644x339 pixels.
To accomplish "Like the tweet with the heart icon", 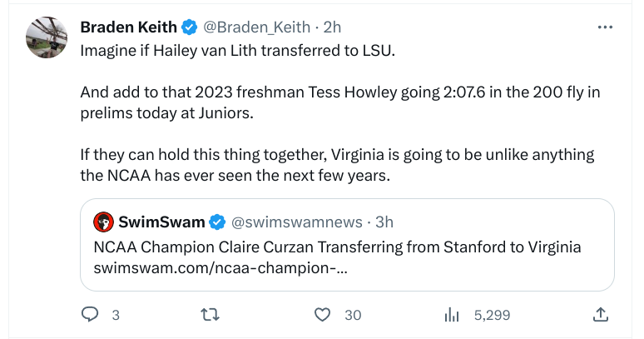I will coord(322,315).
